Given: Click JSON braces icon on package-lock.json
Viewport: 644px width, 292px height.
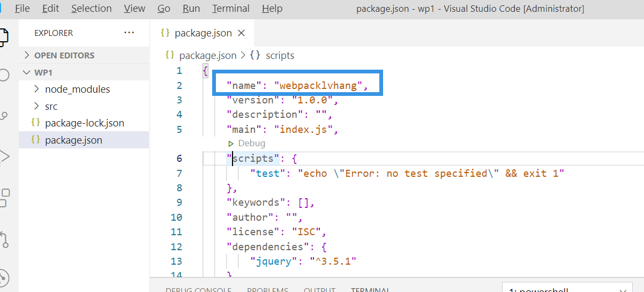Looking at the screenshot, I should (36, 123).
